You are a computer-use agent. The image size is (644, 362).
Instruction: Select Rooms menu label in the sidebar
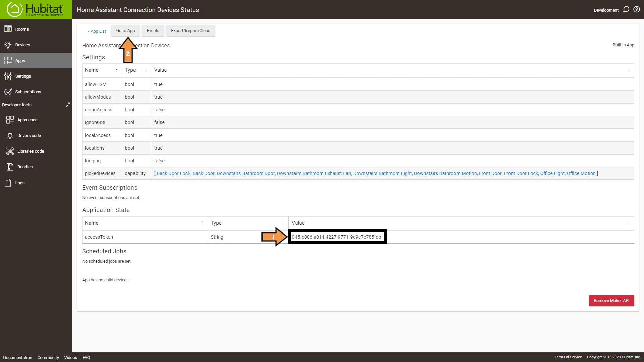[22, 29]
